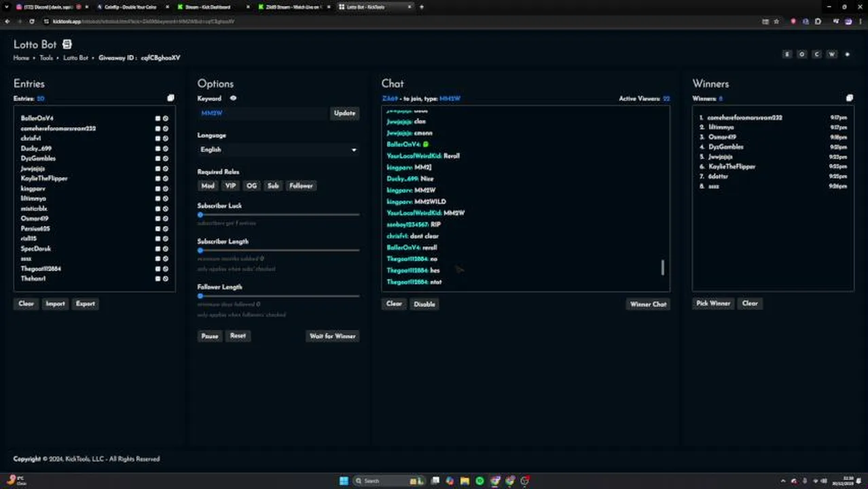This screenshot has height=489, width=868.
Task: Reload the page in browser
Action: (x=32, y=21)
